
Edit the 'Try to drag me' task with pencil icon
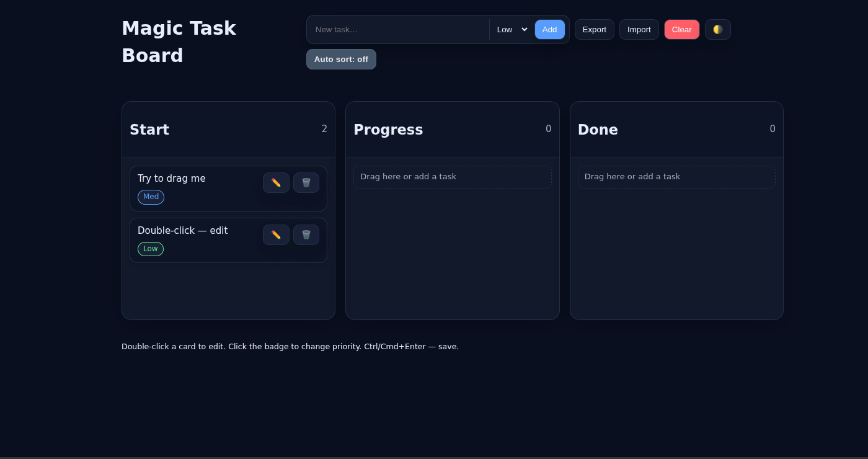pos(276,183)
